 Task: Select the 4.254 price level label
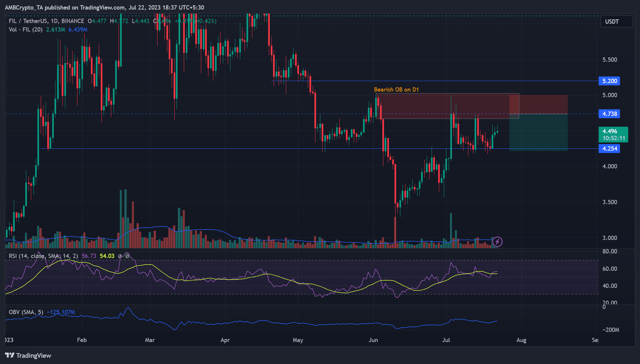point(609,149)
